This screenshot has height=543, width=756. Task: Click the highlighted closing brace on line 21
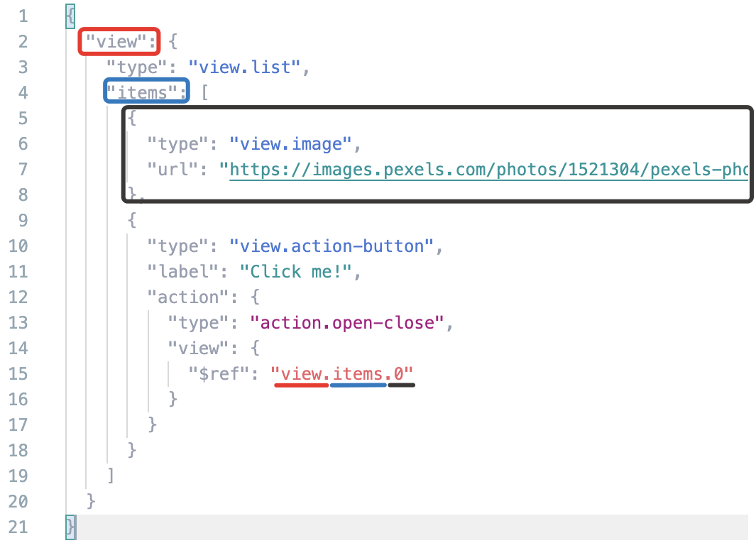(70, 527)
